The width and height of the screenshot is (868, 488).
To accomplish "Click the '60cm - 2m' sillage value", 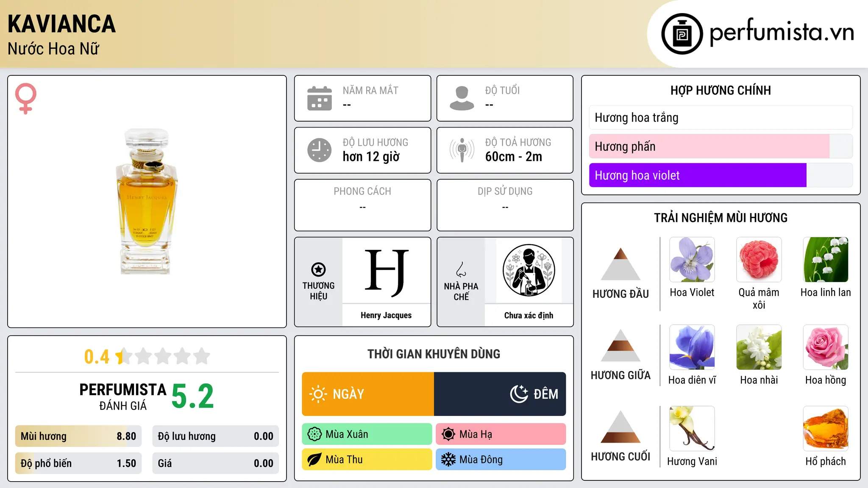I will click(x=514, y=157).
